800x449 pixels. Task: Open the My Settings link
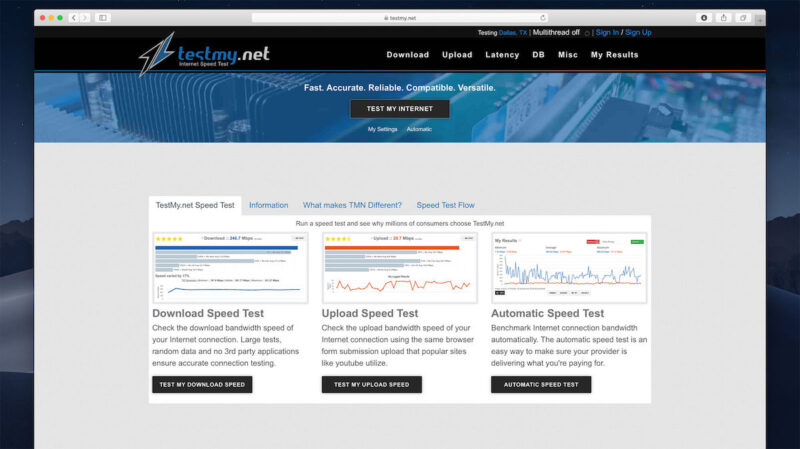click(x=382, y=129)
